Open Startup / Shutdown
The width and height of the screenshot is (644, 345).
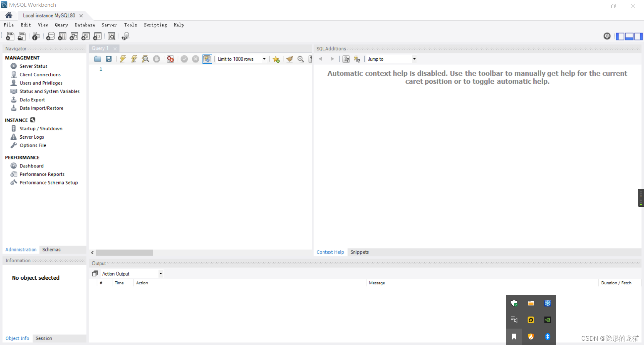click(41, 129)
